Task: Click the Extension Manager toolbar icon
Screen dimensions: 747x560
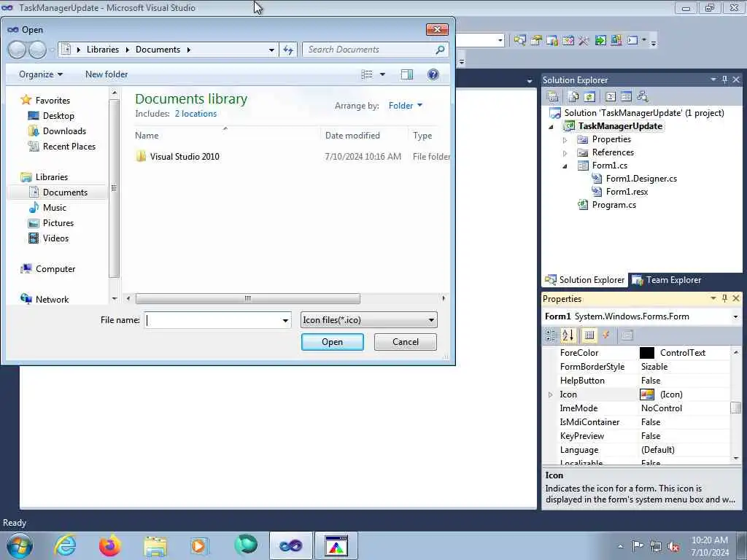Action: click(x=616, y=41)
